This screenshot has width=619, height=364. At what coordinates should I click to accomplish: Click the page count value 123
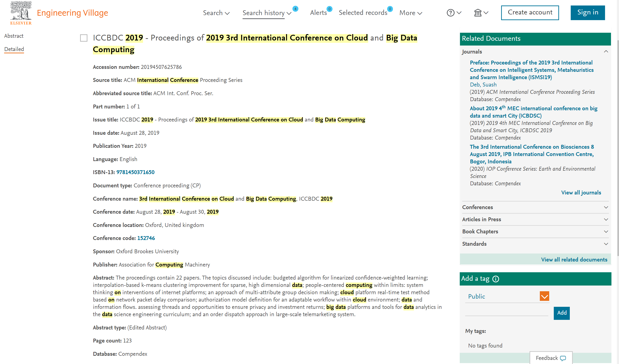pos(127,341)
